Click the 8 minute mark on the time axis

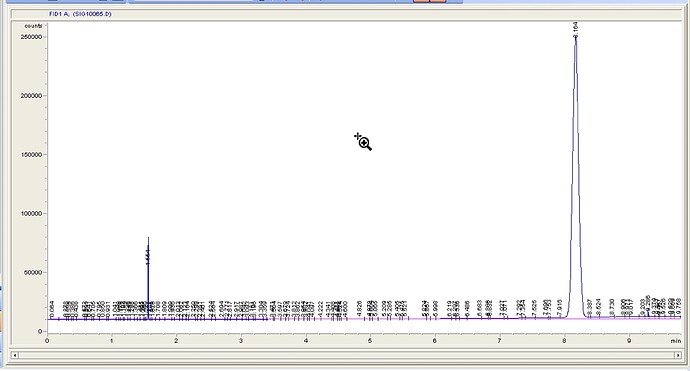click(x=564, y=341)
